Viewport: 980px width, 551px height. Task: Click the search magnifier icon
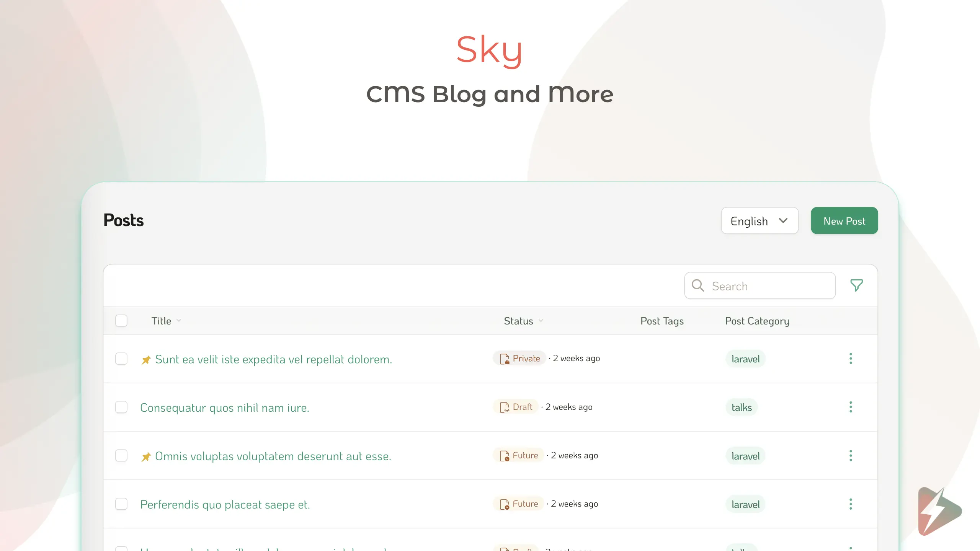(699, 285)
